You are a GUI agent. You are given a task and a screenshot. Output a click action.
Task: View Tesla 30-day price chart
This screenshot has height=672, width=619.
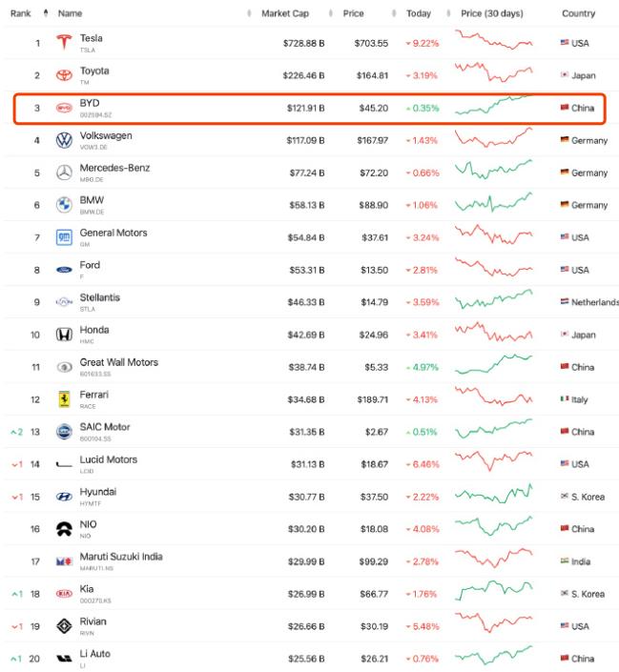pyautogui.click(x=493, y=39)
